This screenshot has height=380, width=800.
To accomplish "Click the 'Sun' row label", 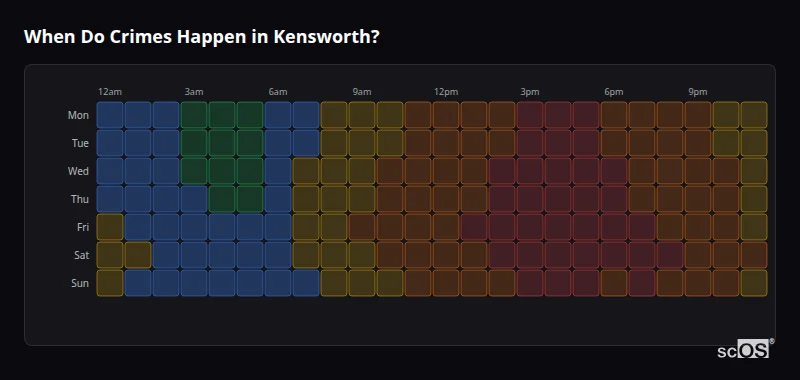I will tap(80, 284).
